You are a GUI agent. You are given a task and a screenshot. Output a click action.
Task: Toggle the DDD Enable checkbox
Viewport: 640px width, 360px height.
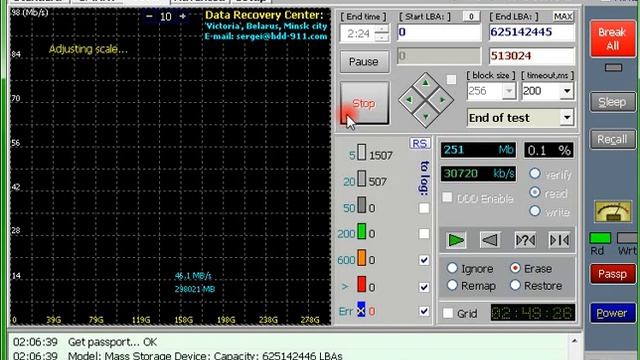coord(447,198)
